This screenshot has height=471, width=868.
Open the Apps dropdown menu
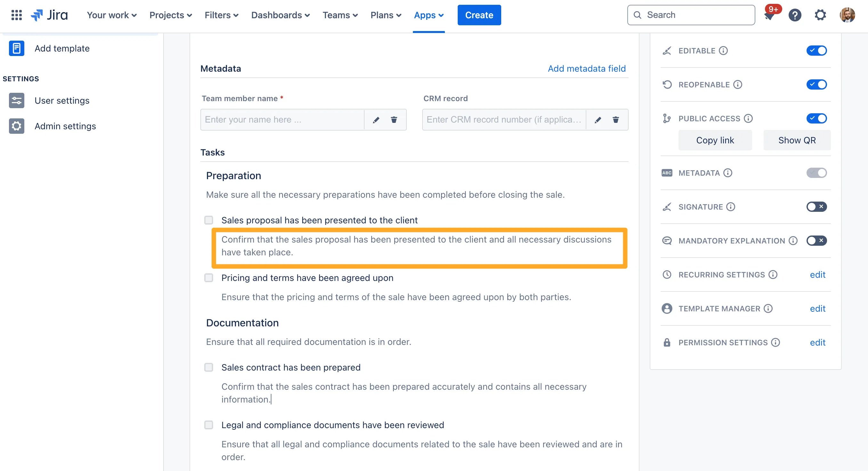pyautogui.click(x=428, y=15)
